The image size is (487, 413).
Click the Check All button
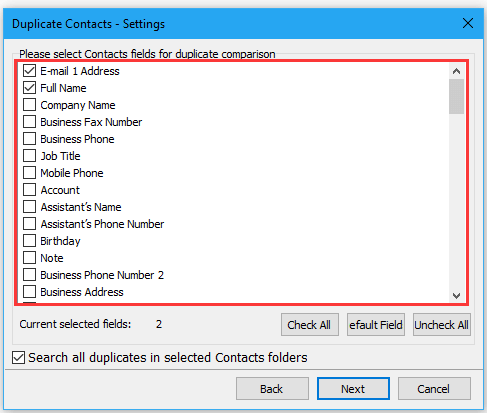(x=310, y=325)
